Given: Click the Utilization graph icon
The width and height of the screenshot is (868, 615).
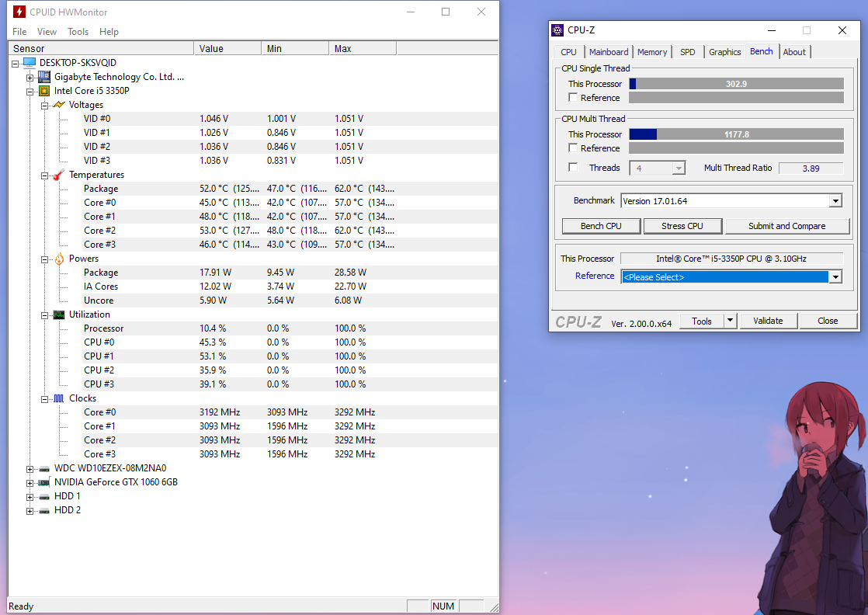Looking at the screenshot, I should pyautogui.click(x=59, y=314).
